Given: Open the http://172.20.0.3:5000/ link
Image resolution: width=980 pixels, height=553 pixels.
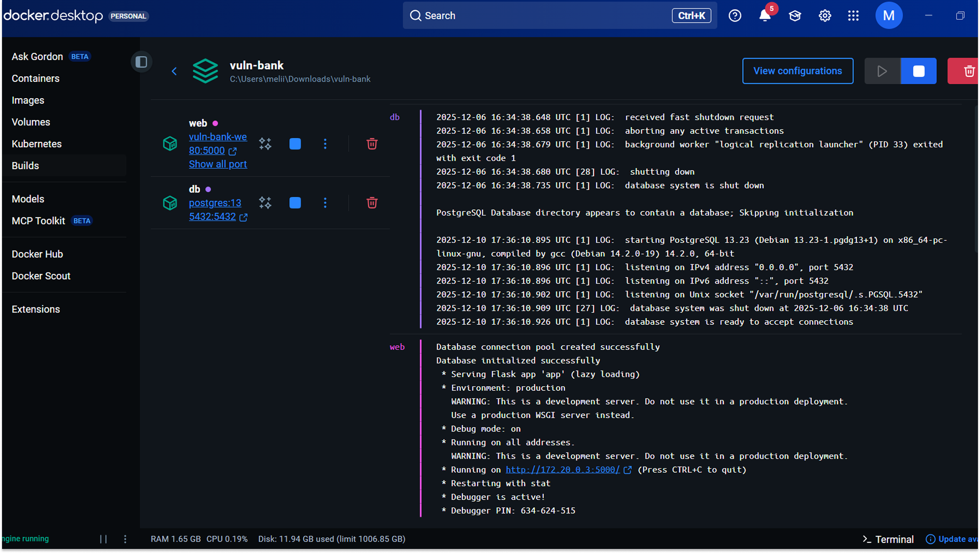Looking at the screenshot, I should click(562, 469).
